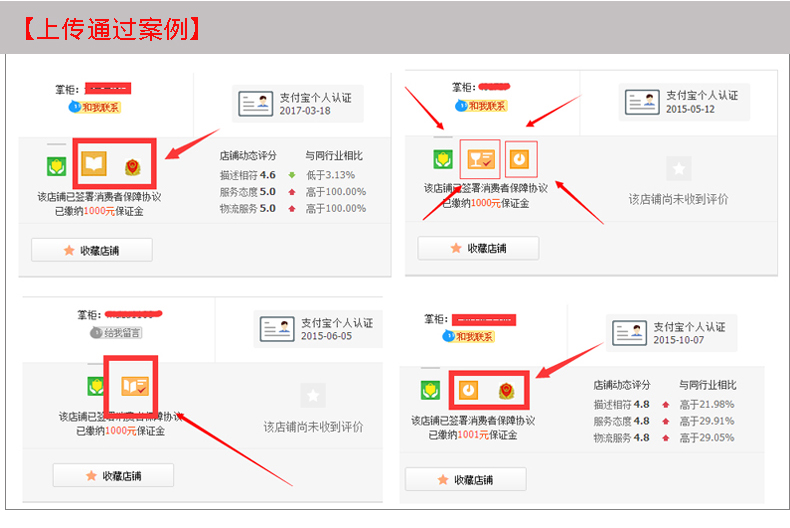Click the text 支付宝个人认证 above 2015-05-12

[702, 95]
